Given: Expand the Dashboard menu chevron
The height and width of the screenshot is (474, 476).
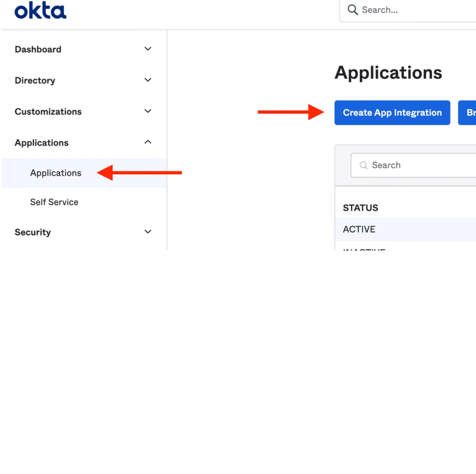Looking at the screenshot, I should pos(148,49).
